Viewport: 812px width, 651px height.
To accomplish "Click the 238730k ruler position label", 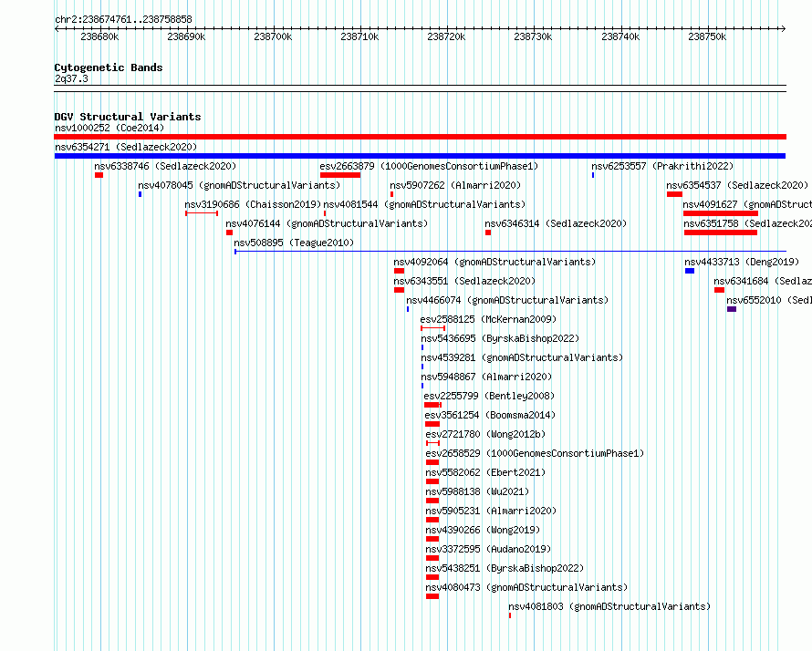I will coord(533,36).
